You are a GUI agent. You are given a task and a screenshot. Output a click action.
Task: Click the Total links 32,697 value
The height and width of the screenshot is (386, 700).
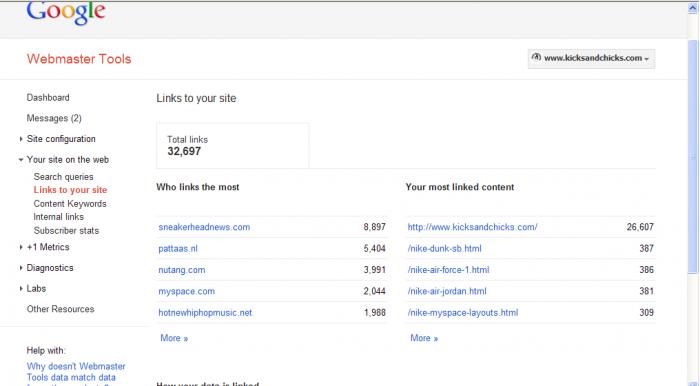tap(184, 151)
